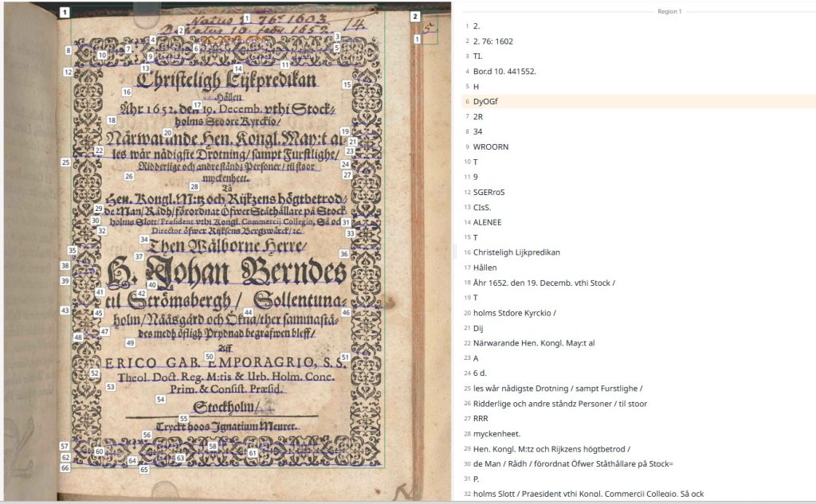816x504 pixels.
Task: Select region badge 2 at top right of scan
Action: 415,15
